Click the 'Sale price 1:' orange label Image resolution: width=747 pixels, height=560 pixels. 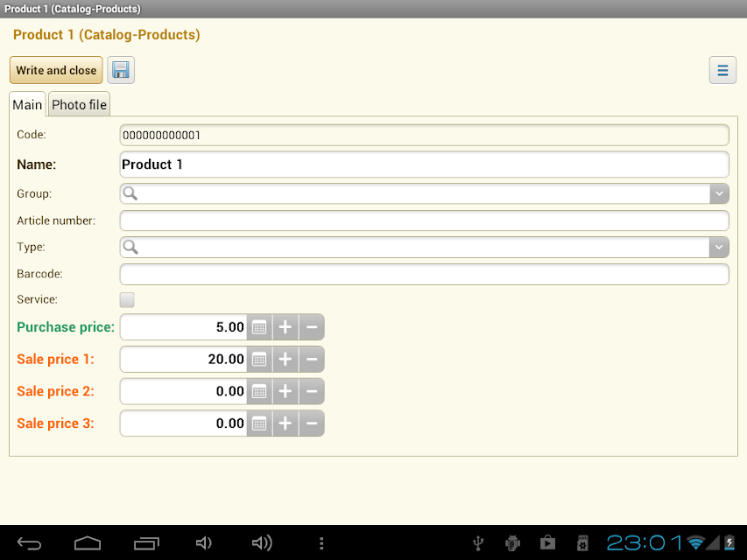coord(55,359)
